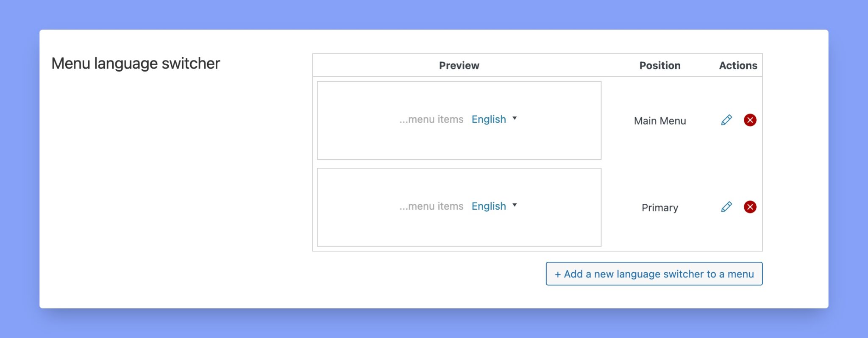This screenshot has height=338, width=868.
Task: Click the menu items placeholder in the Primary preview
Action: pos(431,206)
